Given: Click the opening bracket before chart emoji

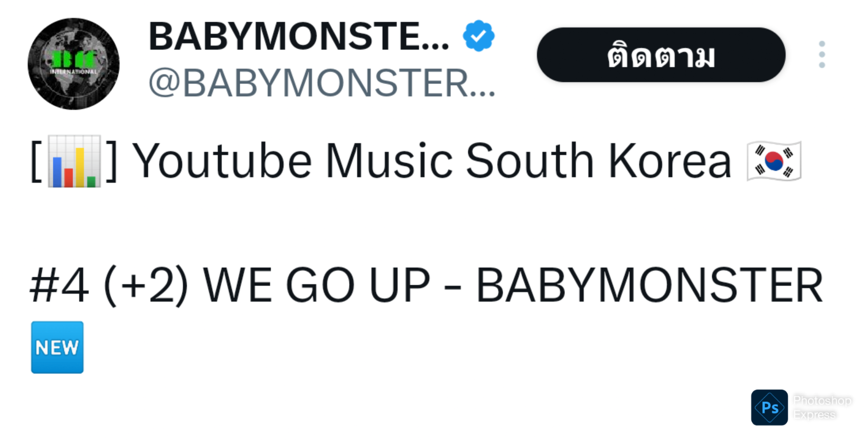Looking at the screenshot, I should tap(36, 161).
